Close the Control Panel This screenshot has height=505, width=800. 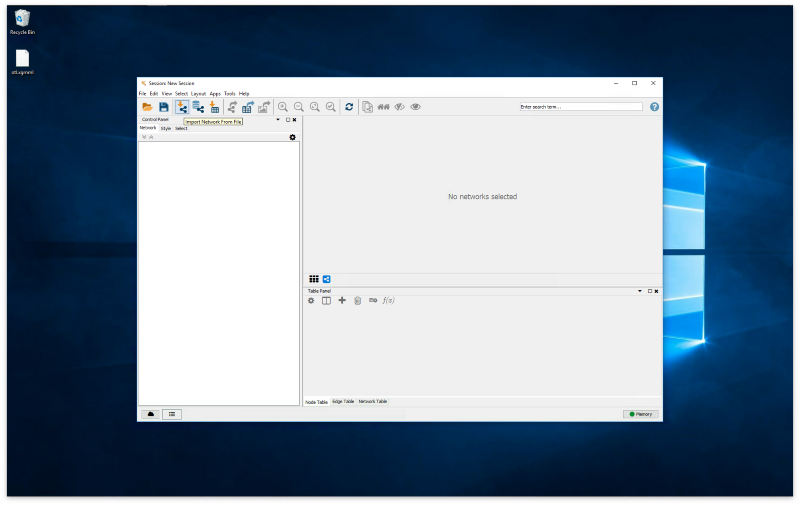click(294, 120)
